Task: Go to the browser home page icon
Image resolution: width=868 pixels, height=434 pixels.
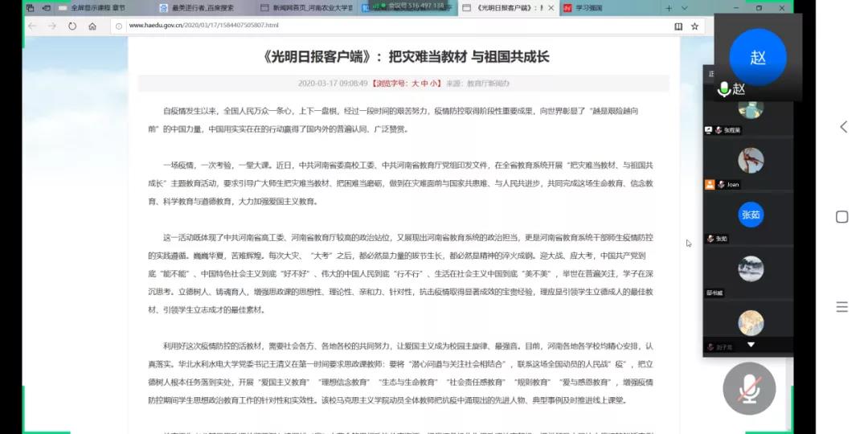Action: coord(92,26)
